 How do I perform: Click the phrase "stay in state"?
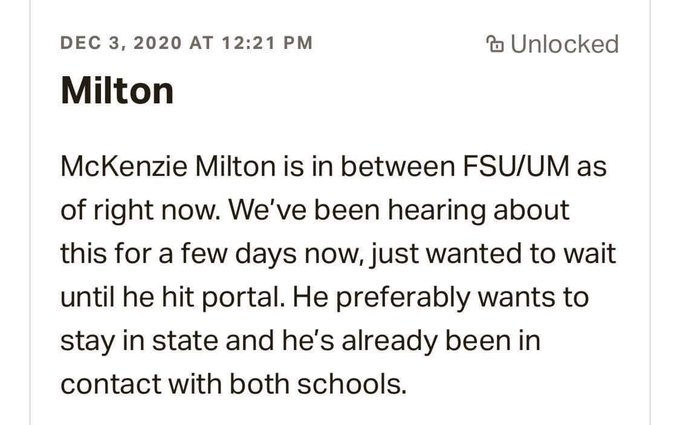[x=139, y=341]
